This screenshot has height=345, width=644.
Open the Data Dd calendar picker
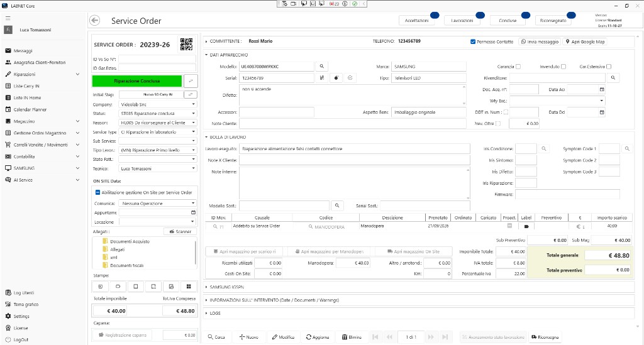coord(602,112)
